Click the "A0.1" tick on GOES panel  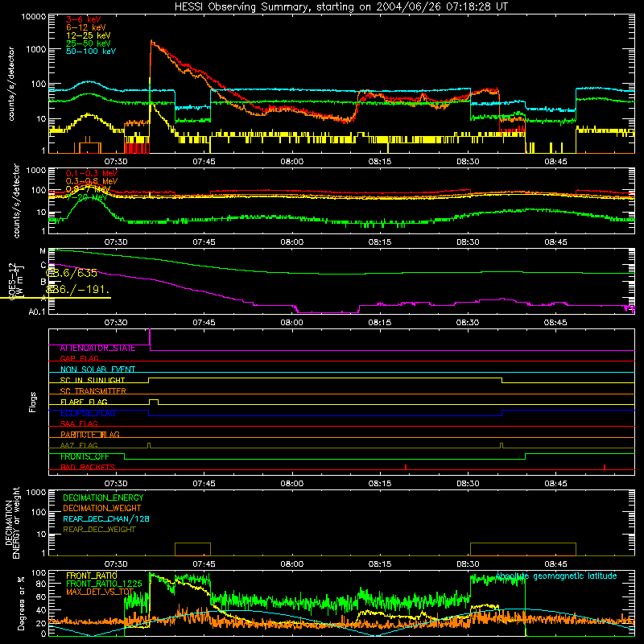[x=37, y=312]
